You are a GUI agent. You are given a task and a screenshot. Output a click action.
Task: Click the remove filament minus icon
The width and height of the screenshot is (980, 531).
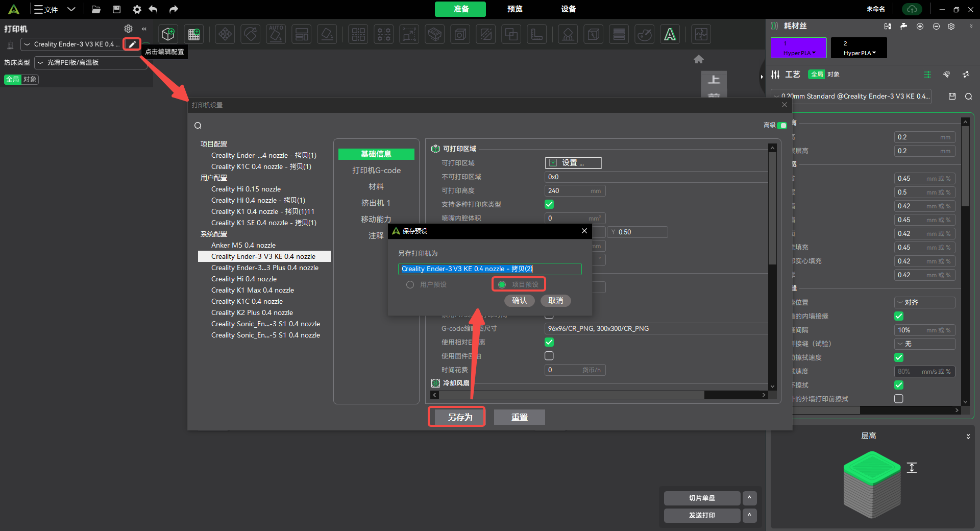tap(936, 26)
